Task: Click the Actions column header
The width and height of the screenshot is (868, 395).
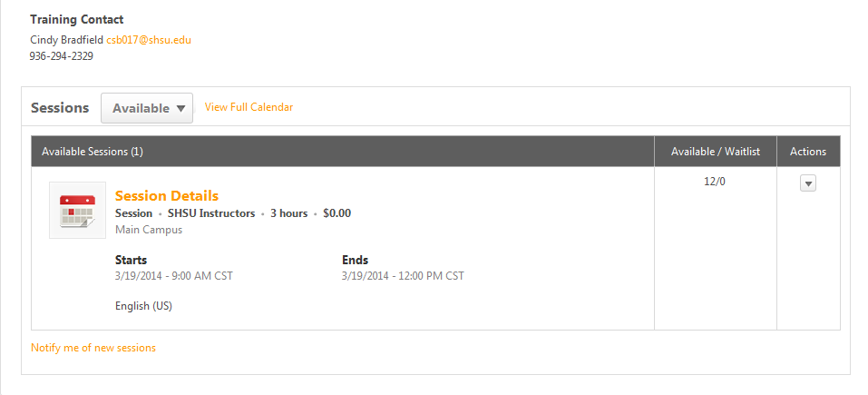Action: pos(807,152)
